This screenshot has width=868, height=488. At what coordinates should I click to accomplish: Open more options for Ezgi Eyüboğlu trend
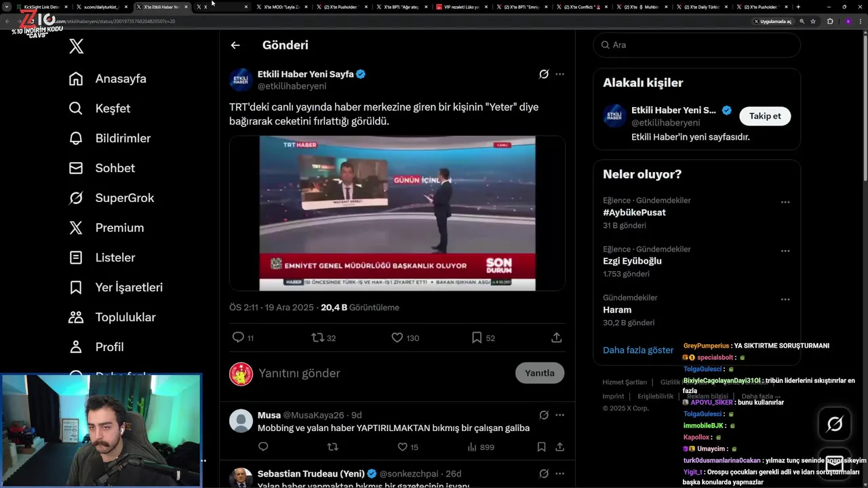785,251
